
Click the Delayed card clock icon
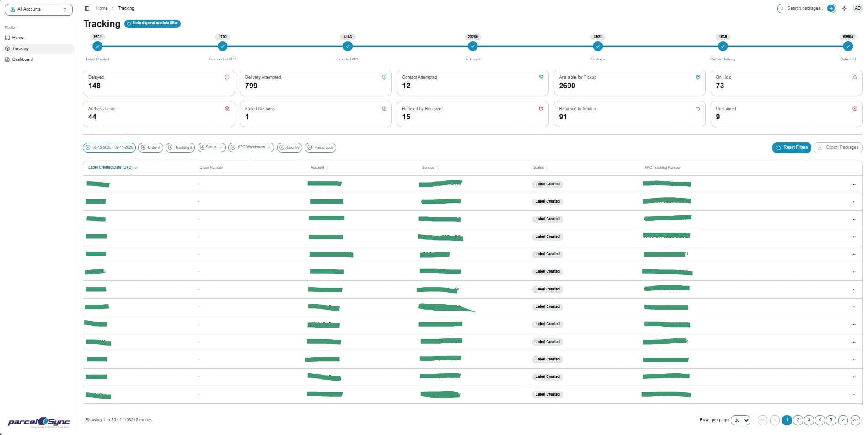[227, 77]
